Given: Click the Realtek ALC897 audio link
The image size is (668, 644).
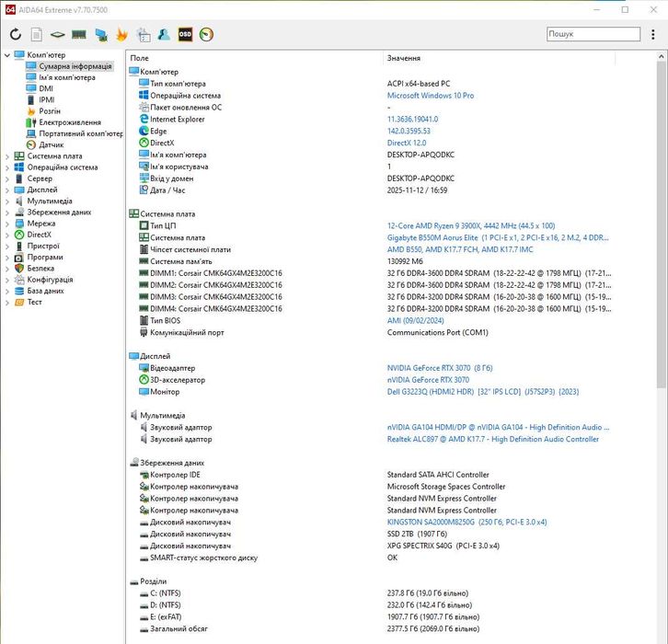Looking at the screenshot, I should [493, 439].
